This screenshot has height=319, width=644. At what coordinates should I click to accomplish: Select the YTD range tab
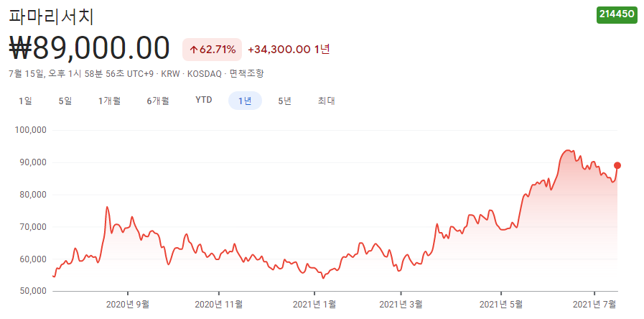tap(204, 101)
